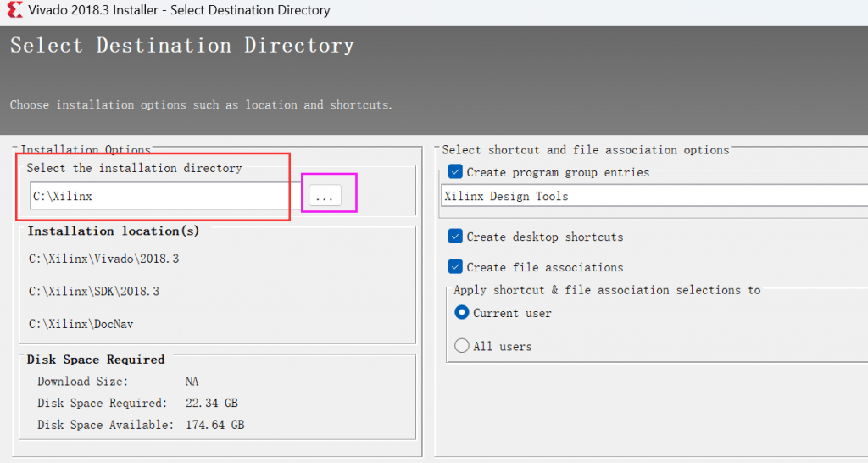The height and width of the screenshot is (463, 868).
Task: Click the 22.34 GB disk space required value
Action: 212,403
